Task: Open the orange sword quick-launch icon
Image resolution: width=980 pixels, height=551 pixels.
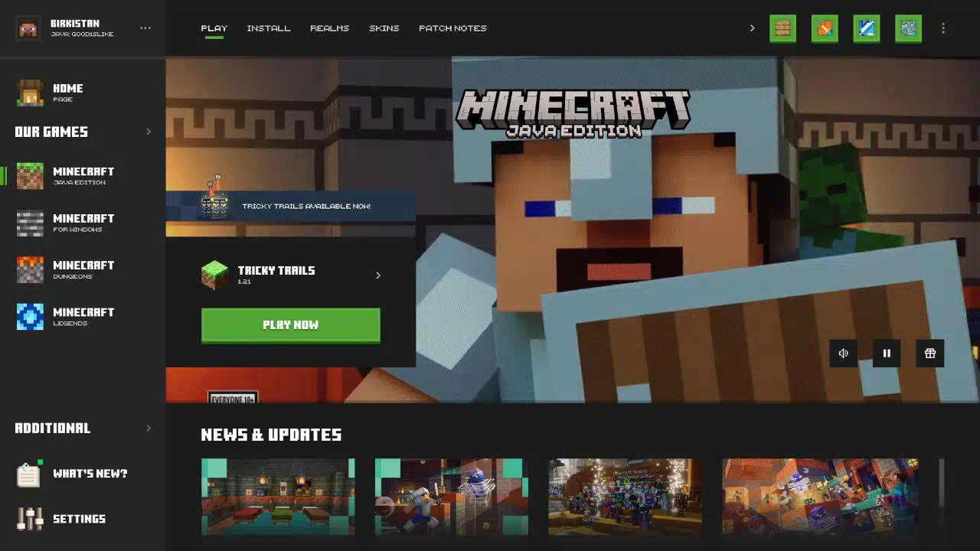Action: point(825,29)
